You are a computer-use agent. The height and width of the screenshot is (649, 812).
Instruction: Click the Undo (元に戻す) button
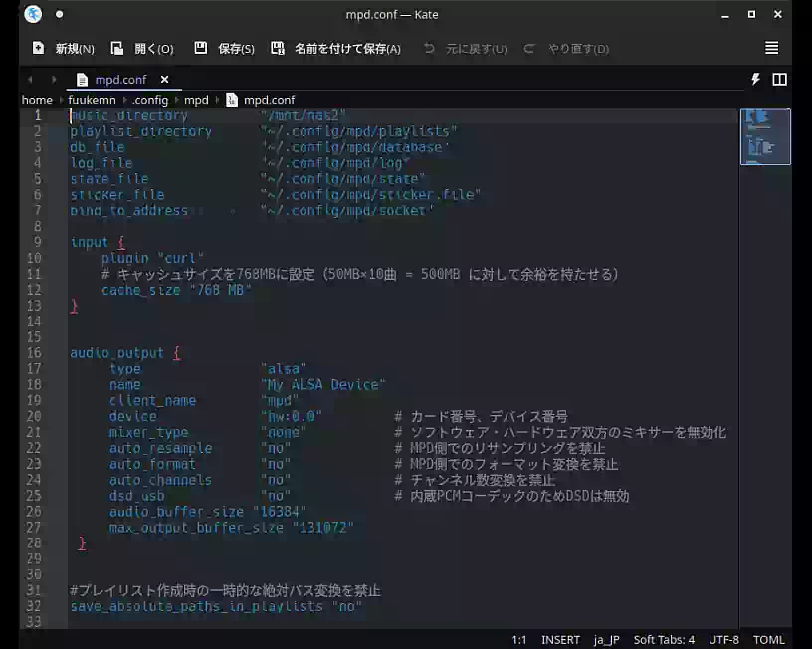(x=465, y=48)
